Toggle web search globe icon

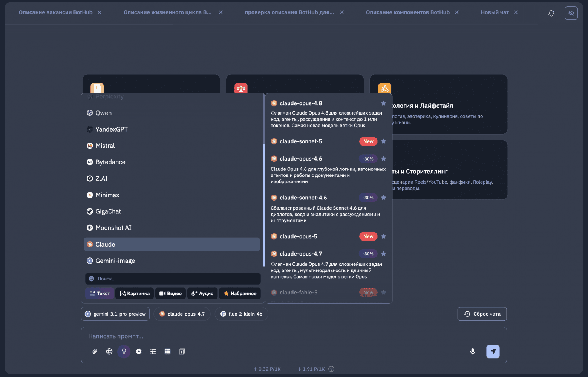109,352
